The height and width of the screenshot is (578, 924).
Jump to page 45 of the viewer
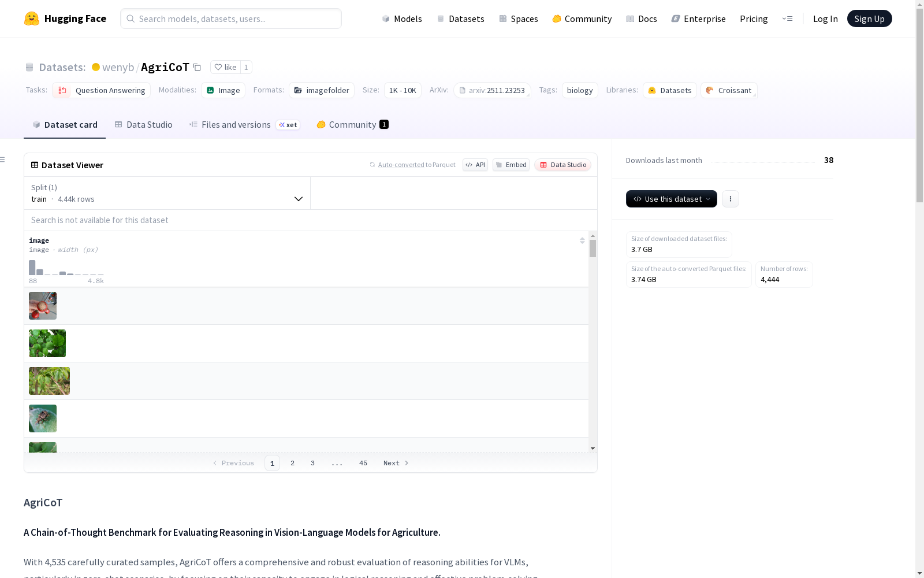pyautogui.click(x=363, y=463)
